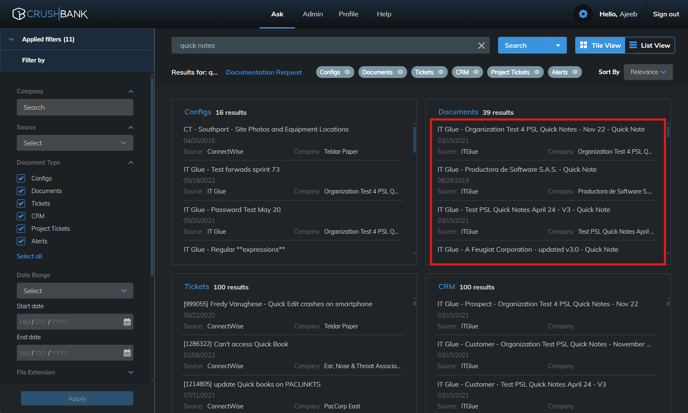This screenshot has width=688, height=413.
Task: Open Productora de Software S.A.S. Quick Note
Action: (517, 169)
